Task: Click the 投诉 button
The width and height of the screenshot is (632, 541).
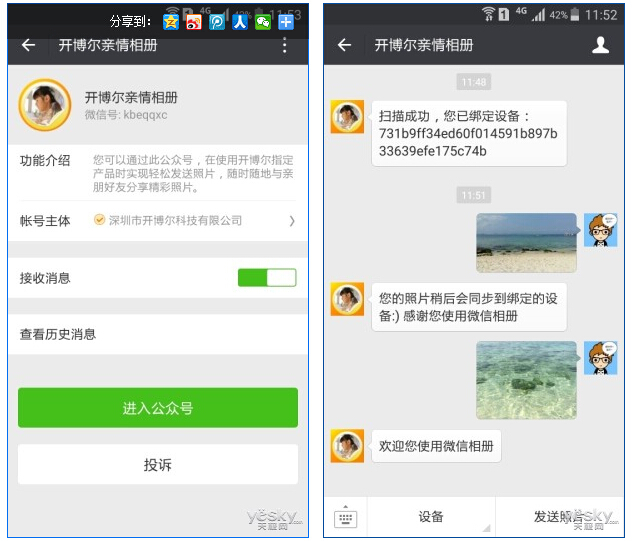Action: 158,464
